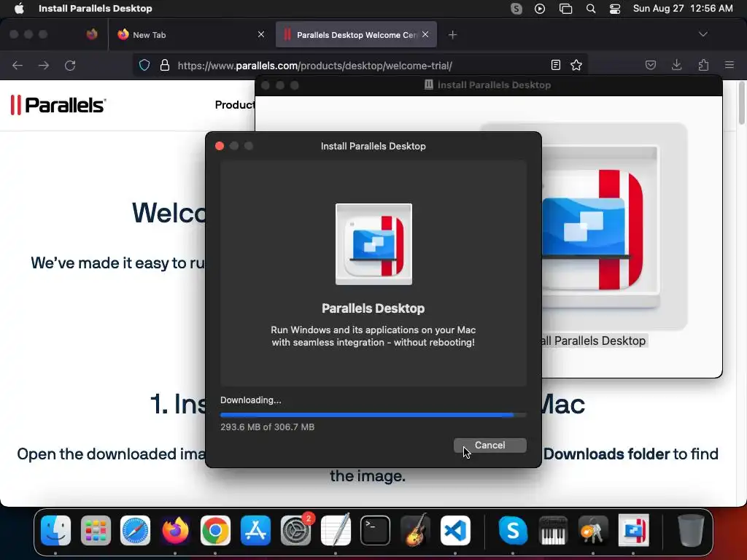The height and width of the screenshot is (560, 747).
Task: Go back to the previous page
Action: [x=18, y=65]
